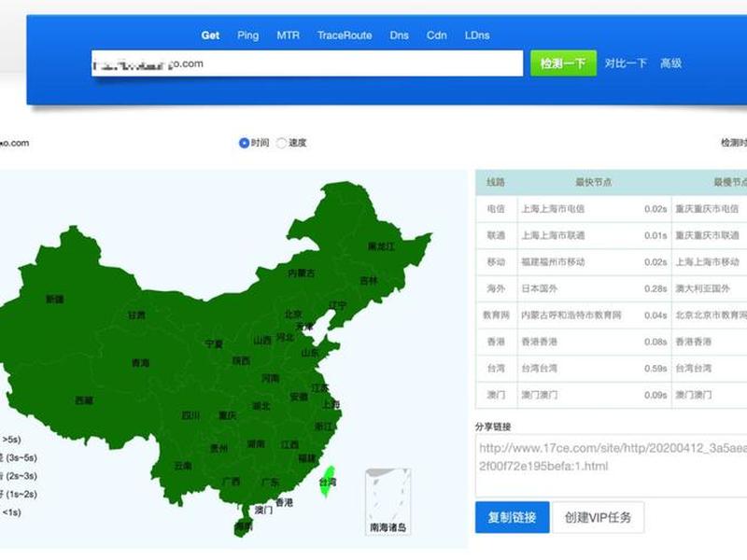Click the (3s~5s) legend entry
Screen dimensions: 747x560
tap(19, 457)
